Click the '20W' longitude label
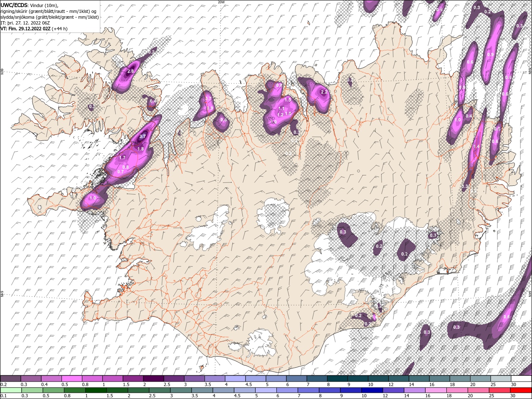Screen dimensions: 532x399 (221, 2)
